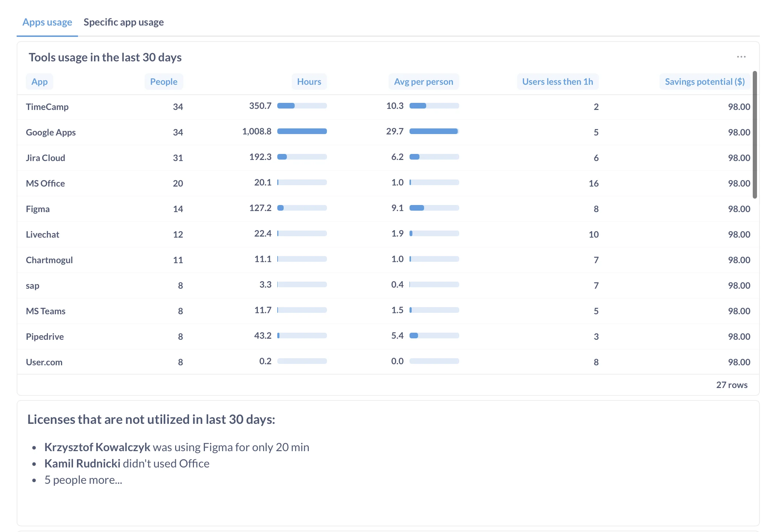Select the Jira Cloud row name
768x532 pixels.
[x=45, y=158]
